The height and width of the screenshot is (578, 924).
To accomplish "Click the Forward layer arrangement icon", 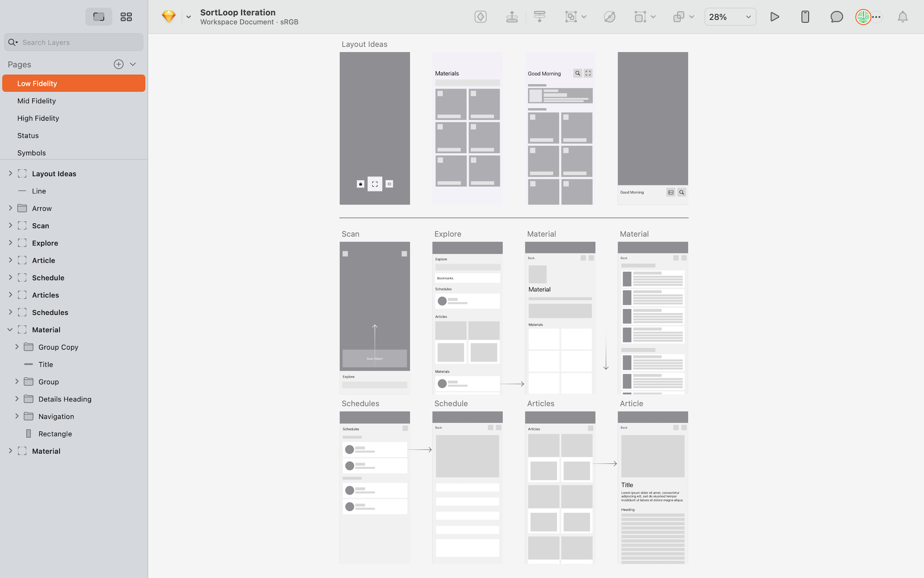I will pyautogui.click(x=512, y=17).
